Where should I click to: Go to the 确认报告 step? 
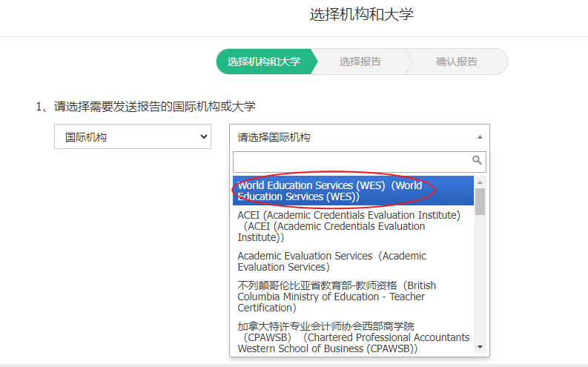(457, 62)
